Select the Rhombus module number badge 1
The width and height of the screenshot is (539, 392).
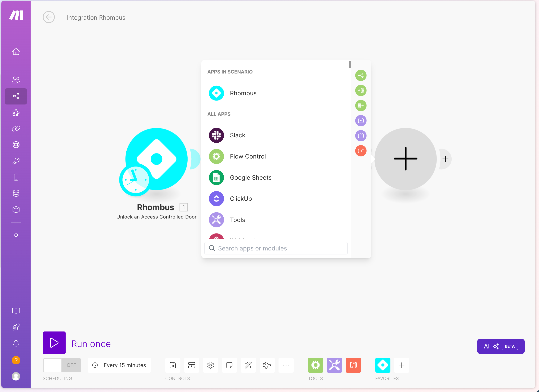point(183,207)
